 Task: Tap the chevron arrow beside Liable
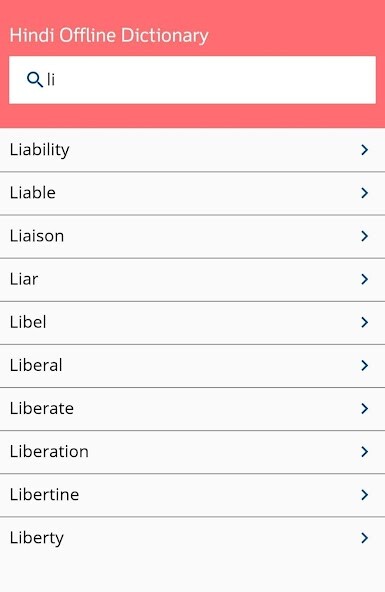[x=364, y=193]
